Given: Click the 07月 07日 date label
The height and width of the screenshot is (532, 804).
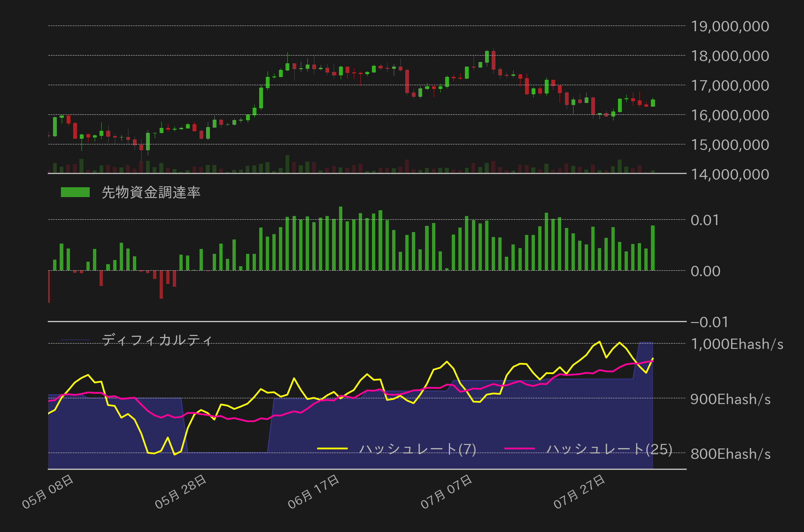Looking at the screenshot, I should click(447, 491).
